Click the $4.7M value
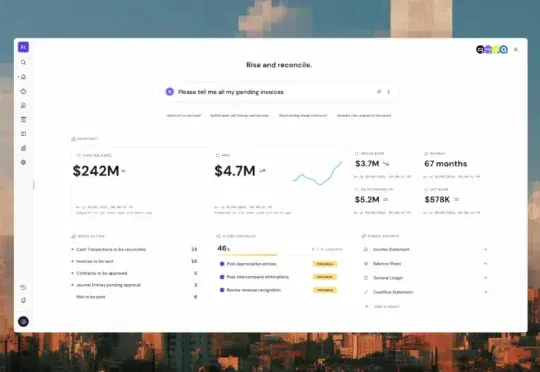The height and width of the screenshot is (372, 540). pyautogui.click(x=235, y=171)
